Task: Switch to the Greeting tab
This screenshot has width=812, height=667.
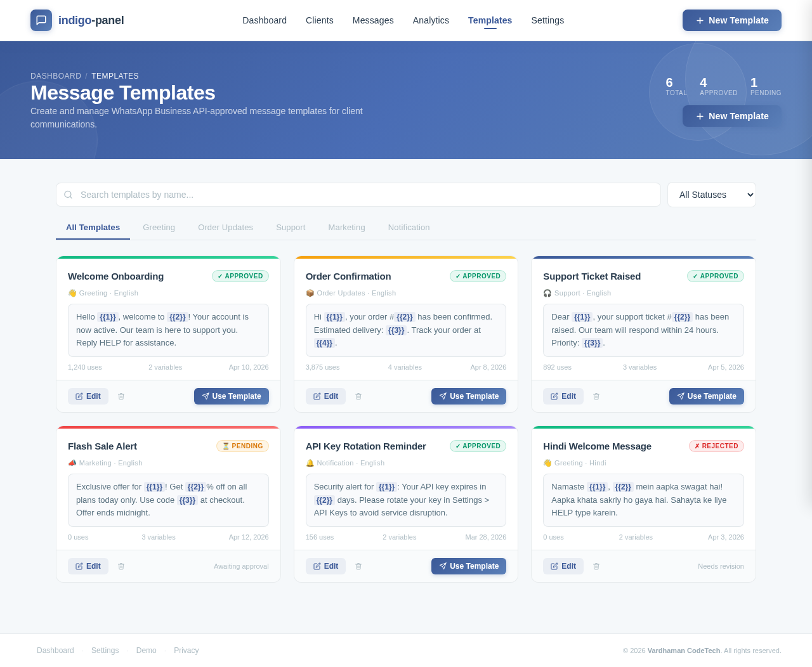Action: click(159, 228)
